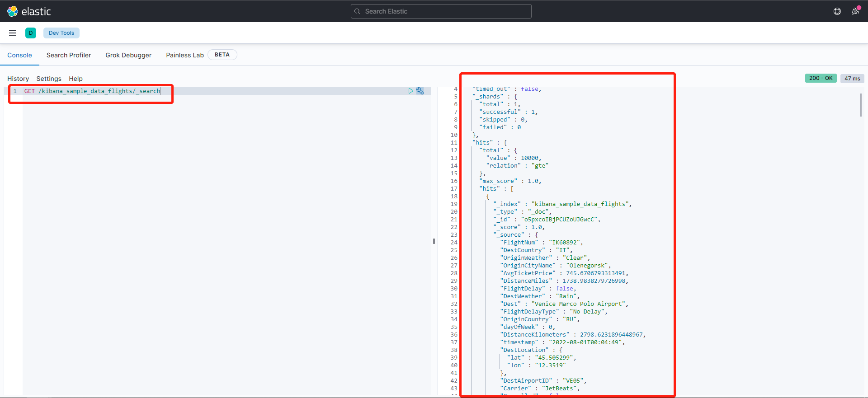Send the request with the play icon
This screenshot has width=868, height=398.
pos(410,91)
